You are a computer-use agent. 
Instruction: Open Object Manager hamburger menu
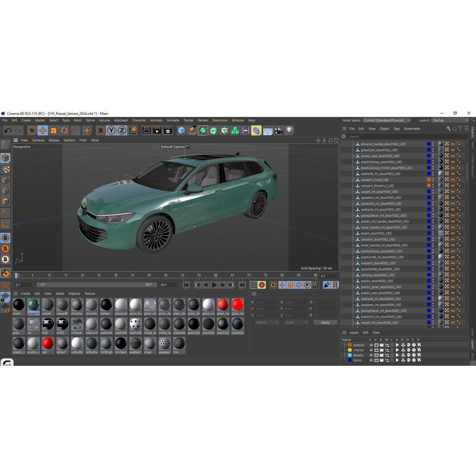[344, 129]
